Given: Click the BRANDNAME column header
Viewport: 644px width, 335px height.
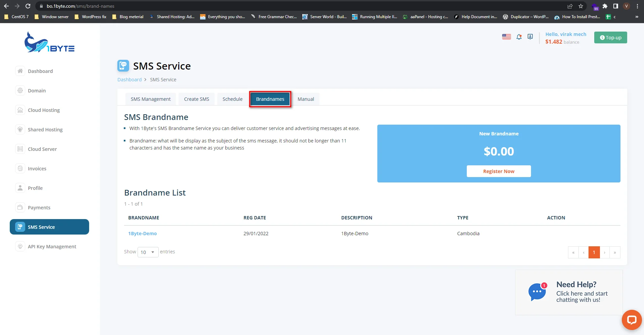Looking at the screenshot, I should (144, 218).
